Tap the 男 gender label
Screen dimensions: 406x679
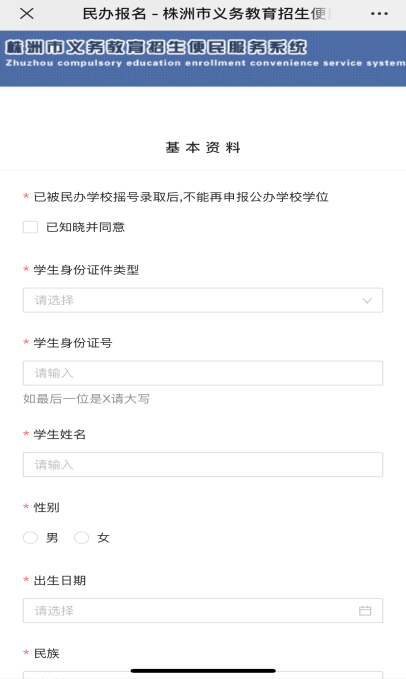(x=52, y=538)
